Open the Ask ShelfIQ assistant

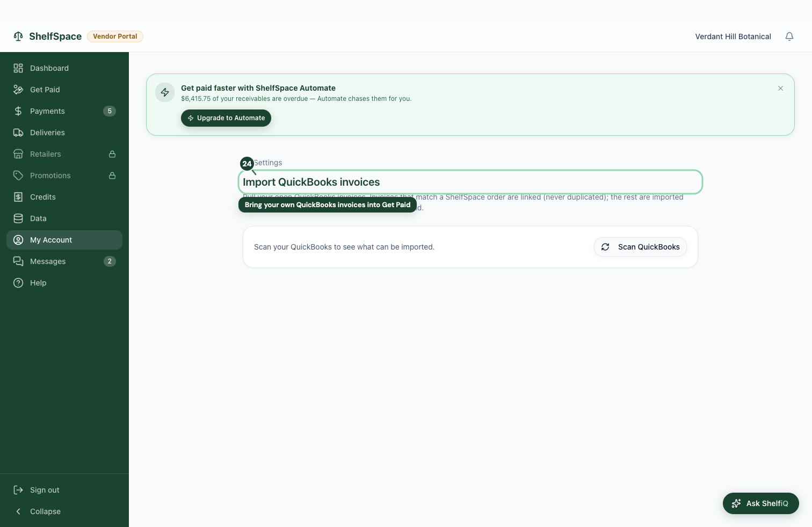[x=761, y=503]
